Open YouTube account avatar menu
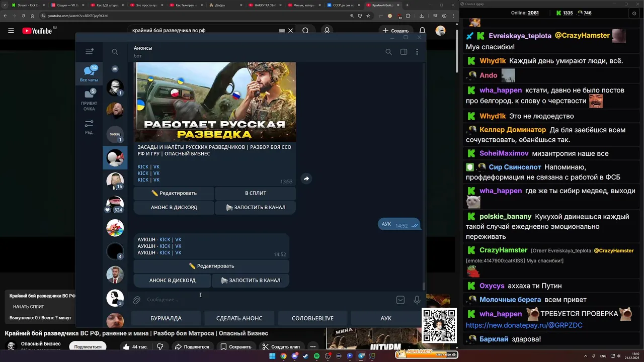Viewport: 644px width, 362px height. click(x=440, y=31)
